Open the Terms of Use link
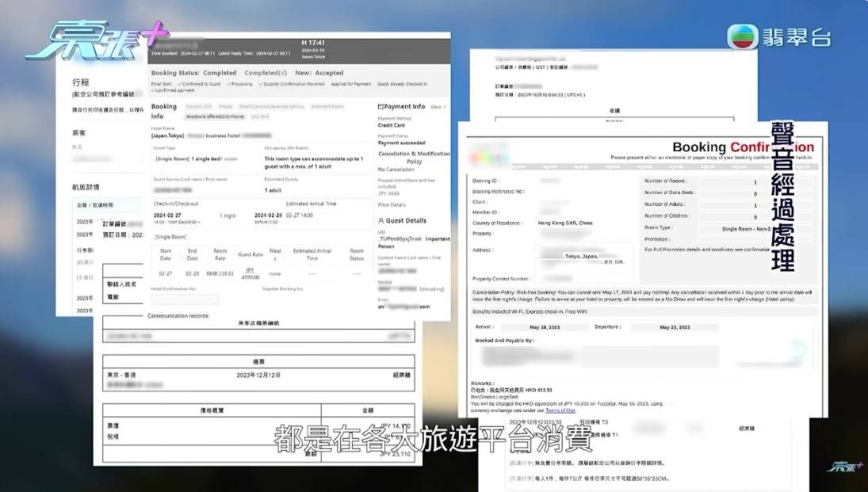 click(x=560, y=410)
